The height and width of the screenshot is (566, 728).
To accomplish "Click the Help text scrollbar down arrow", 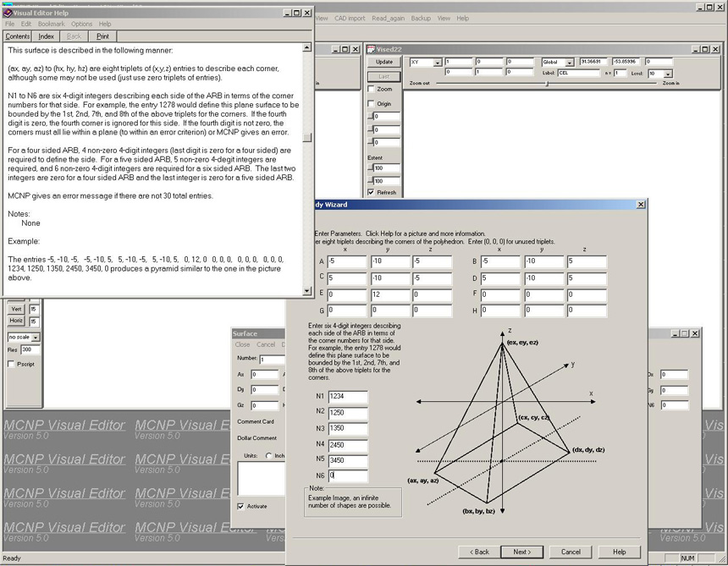I will [x=307, y=291].
